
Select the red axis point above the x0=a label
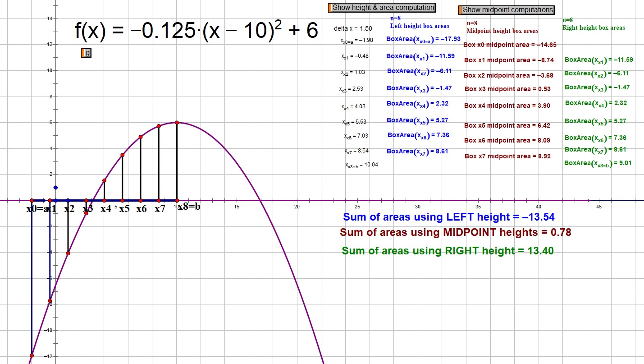[32, 200]
